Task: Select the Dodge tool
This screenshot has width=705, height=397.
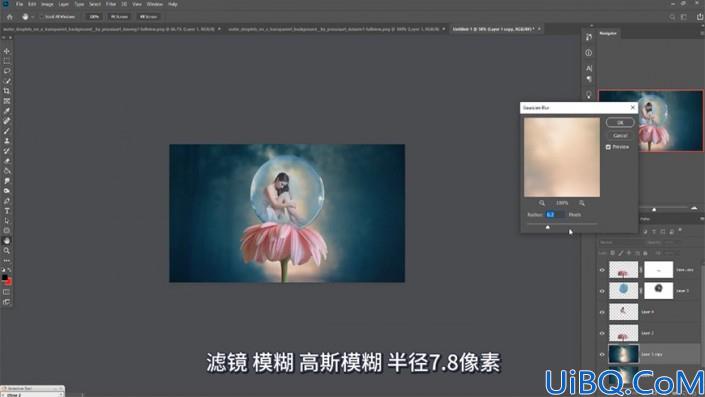Action: [7, 191]
